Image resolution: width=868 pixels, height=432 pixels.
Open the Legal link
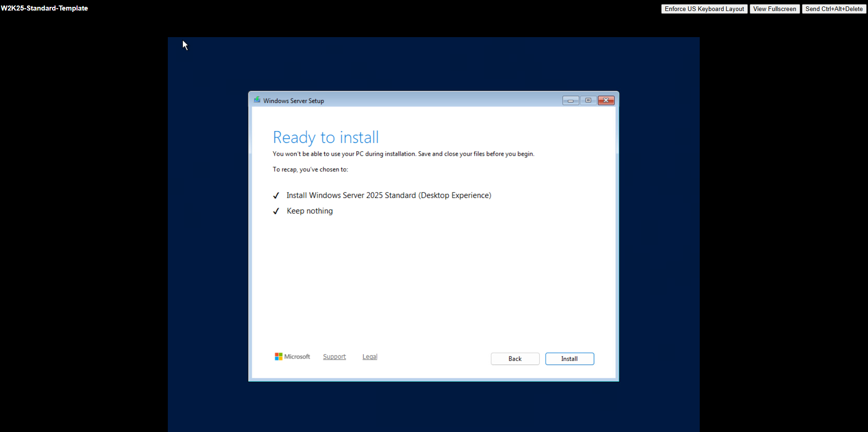click(x=370, y=356)
